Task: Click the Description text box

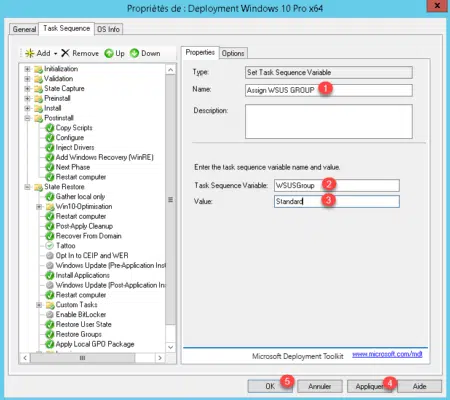Action: [329, 121]
